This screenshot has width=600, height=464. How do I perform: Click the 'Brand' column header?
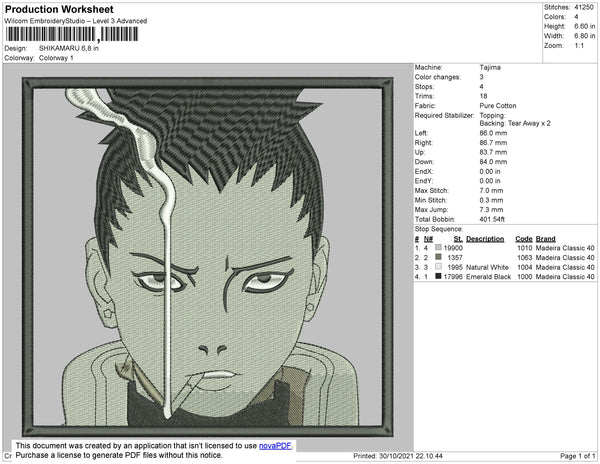click(545, 239)
